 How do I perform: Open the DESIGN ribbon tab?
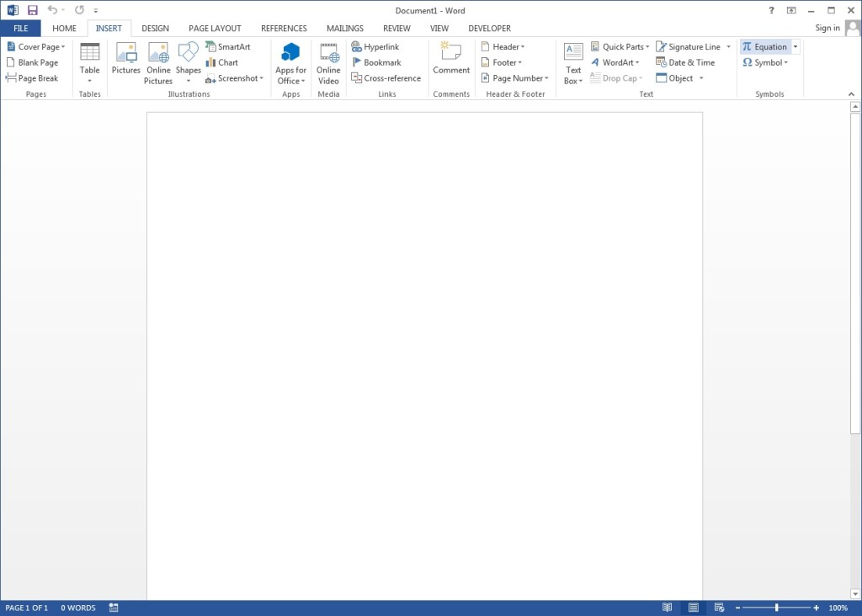point(155,28)
